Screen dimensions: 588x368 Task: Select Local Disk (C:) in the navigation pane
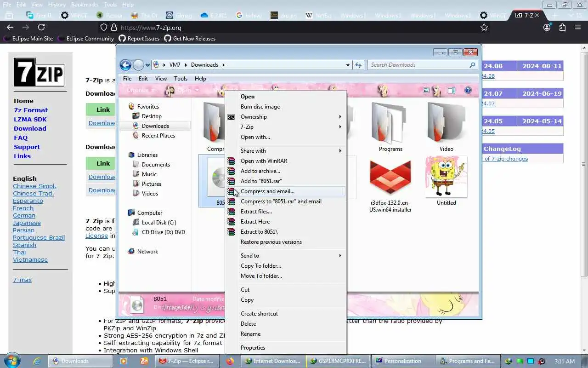point(159,223)
